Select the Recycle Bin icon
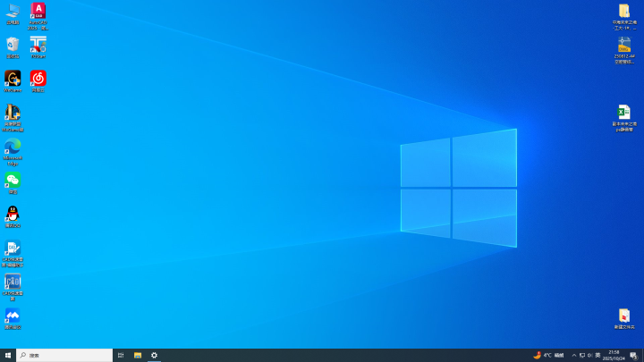The image size is (644, 362). click(13, 47)
